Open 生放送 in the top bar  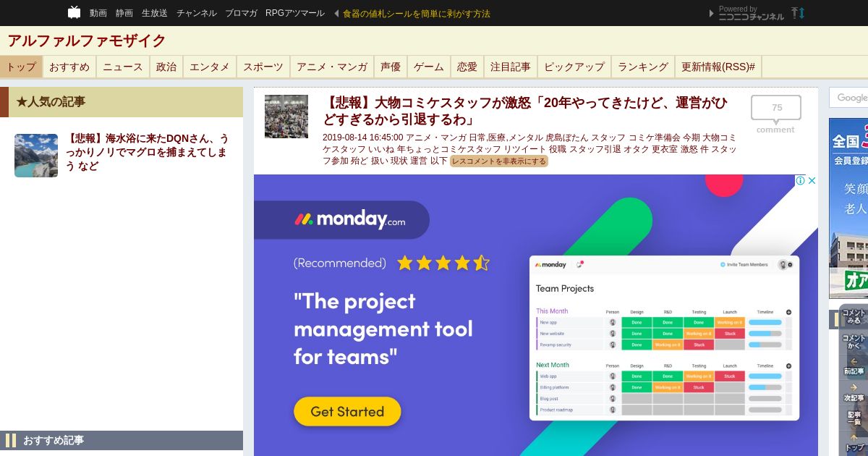coord(155,13)
